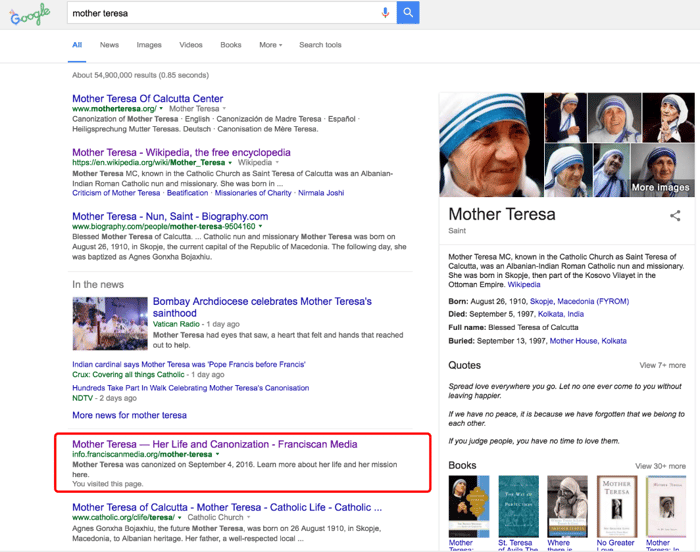Expand the arrow beside info.franciscanmedia.org URL
The width and height of the screenshot is (700, 552).
point(217,455)
